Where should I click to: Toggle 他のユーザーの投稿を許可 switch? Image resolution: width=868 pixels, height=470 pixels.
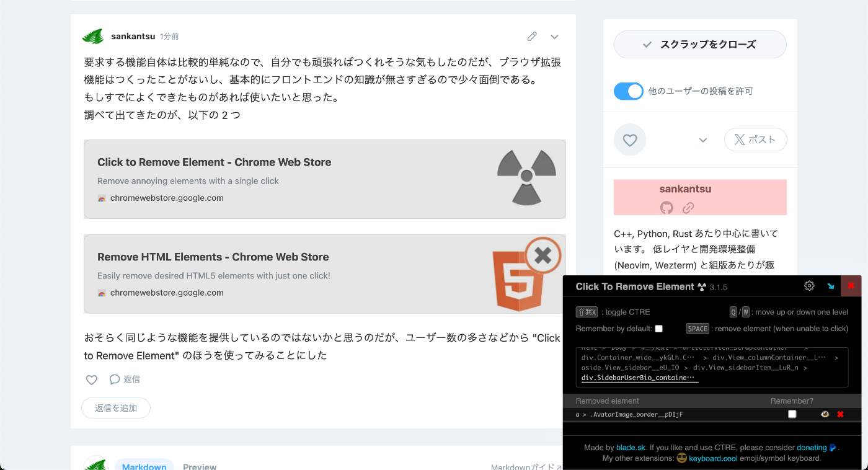629,91
